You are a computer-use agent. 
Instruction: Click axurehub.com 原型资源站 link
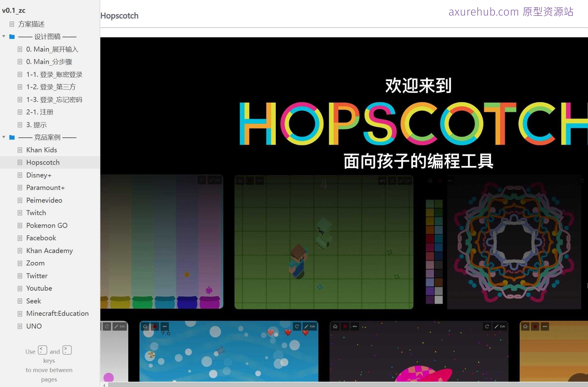pos(511,12)
